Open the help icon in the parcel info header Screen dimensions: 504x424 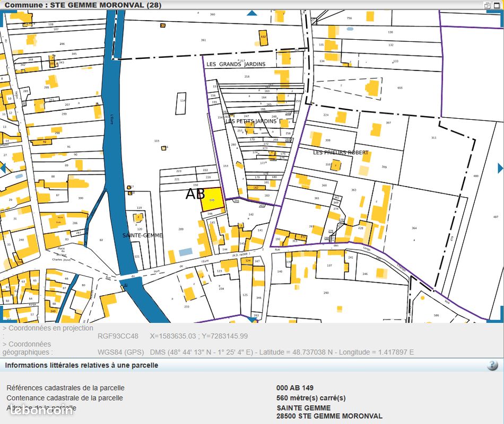[x=492, y=365]
